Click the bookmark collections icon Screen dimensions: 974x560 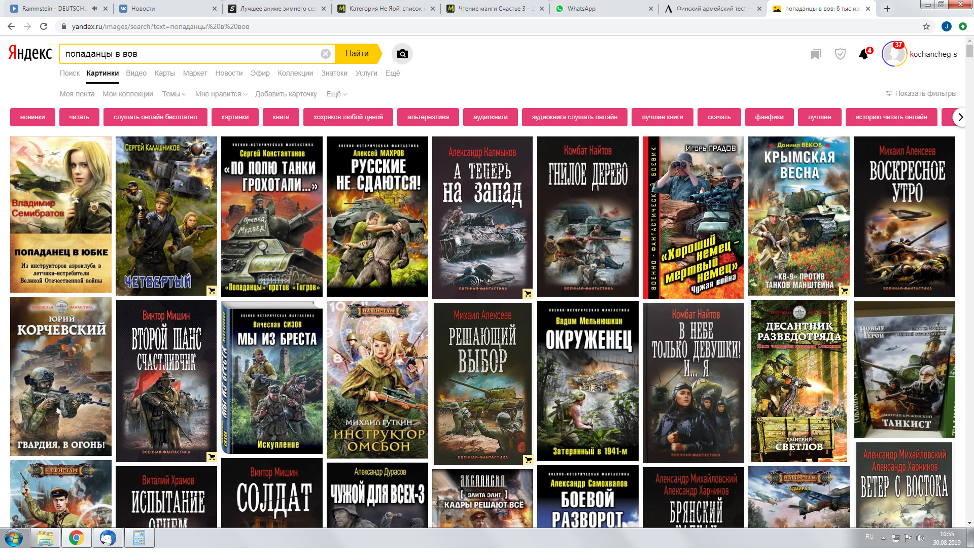816,54
